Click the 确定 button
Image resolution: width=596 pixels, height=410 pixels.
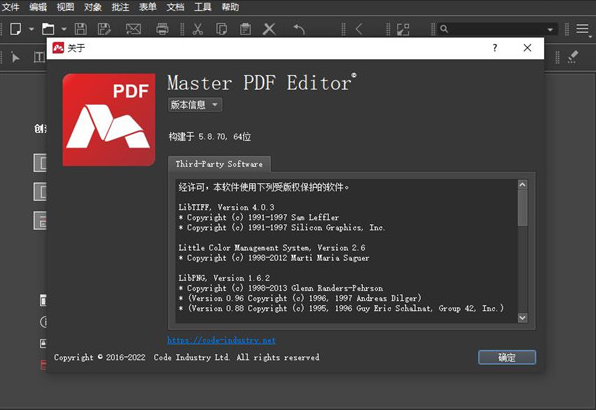point(507,357)
